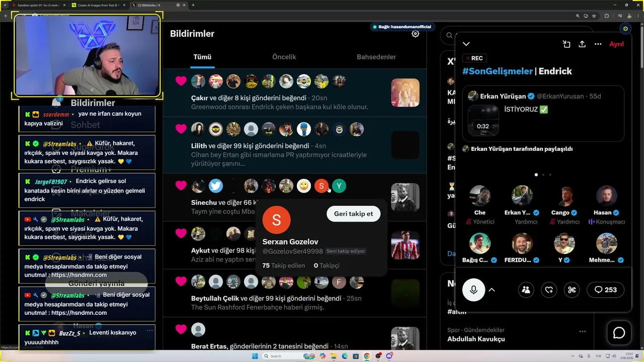Open the floating chat bubble button
The height and width of the screenshot is (362, 644).
[x=619, y=333]
